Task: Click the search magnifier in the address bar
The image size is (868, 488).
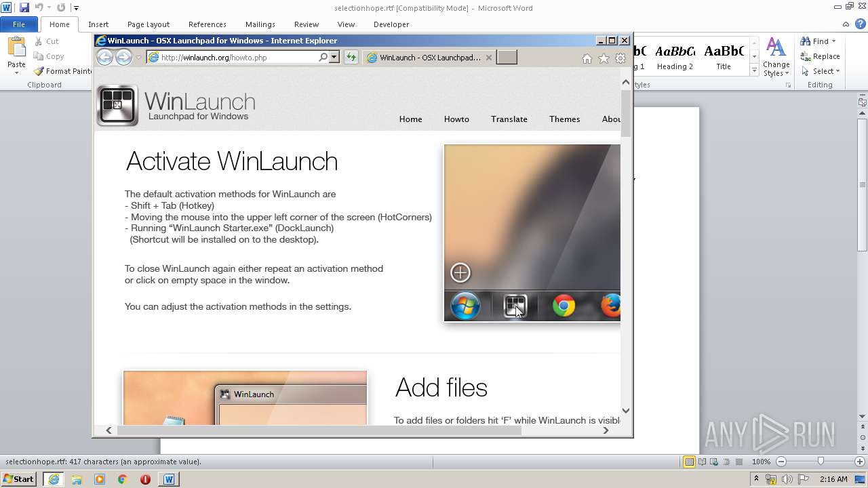Action: [323, 58]
